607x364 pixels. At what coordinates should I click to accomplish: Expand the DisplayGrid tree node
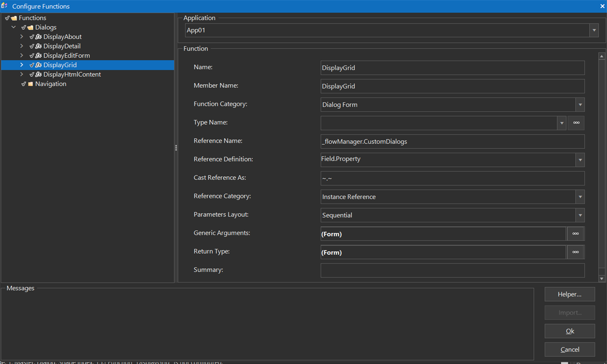pyautogui.click(x=22, y=65)
